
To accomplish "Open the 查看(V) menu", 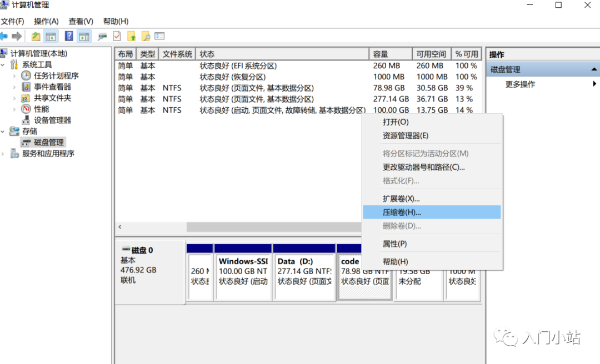I will (x=81, y=22).
